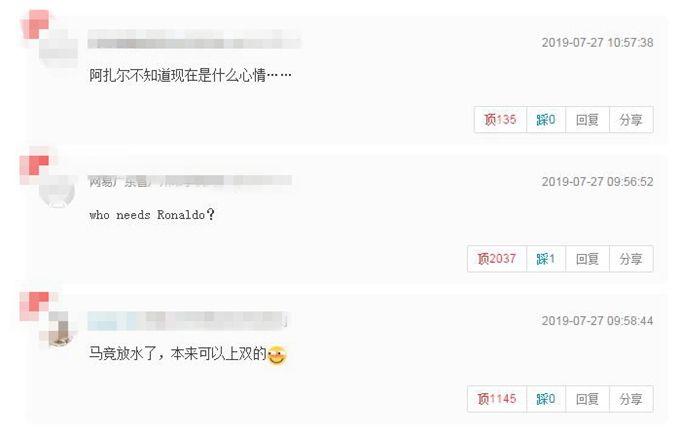680x434 pixels.
Task: Share the 'who needs Ronaldo' comment
Action: 631,259
